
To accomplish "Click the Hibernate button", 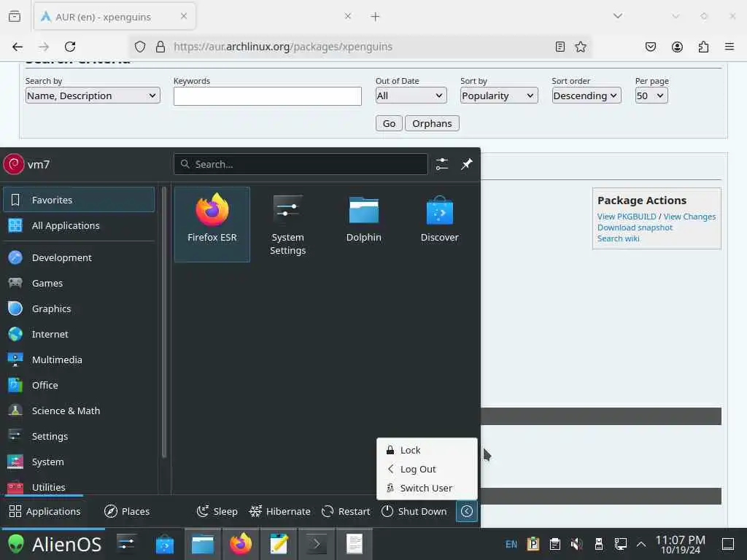I will 279,511.
